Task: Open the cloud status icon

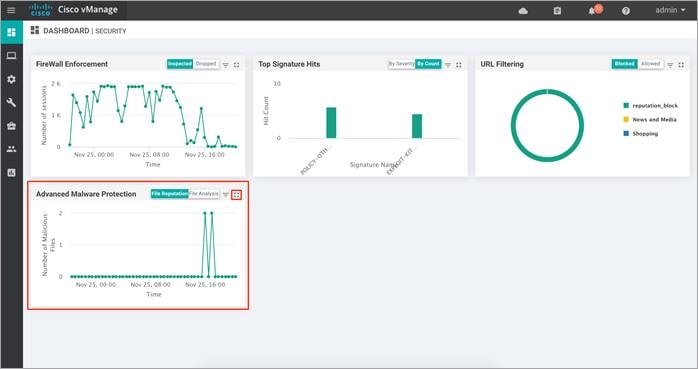Action: coord(524,11)
